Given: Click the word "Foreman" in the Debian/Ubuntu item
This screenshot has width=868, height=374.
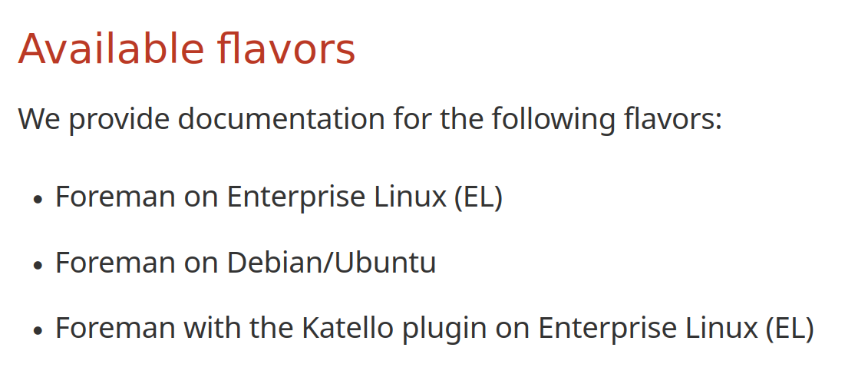Looking at the screenshot, I should point(115,262).
